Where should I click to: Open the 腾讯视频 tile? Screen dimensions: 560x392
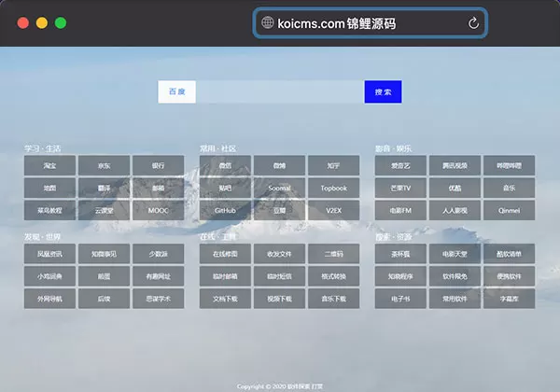point(455,165)
